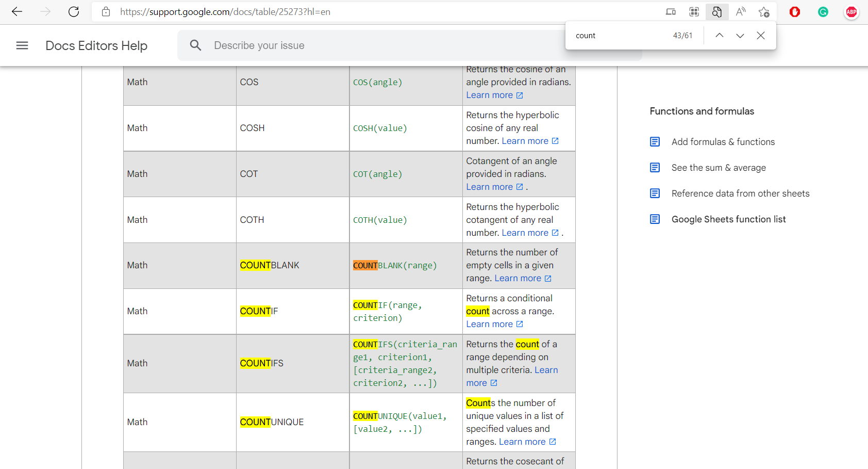This screenshot has height=469, width=868.
Task: Click the Google Sheets function list article icon
Action: [655, 219]
